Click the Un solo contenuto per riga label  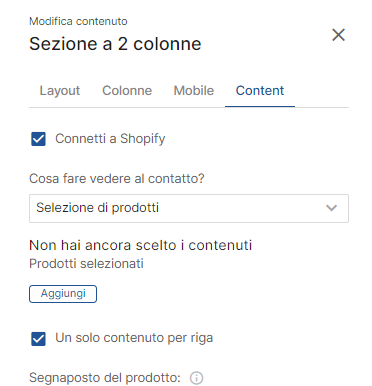point(134,338)
